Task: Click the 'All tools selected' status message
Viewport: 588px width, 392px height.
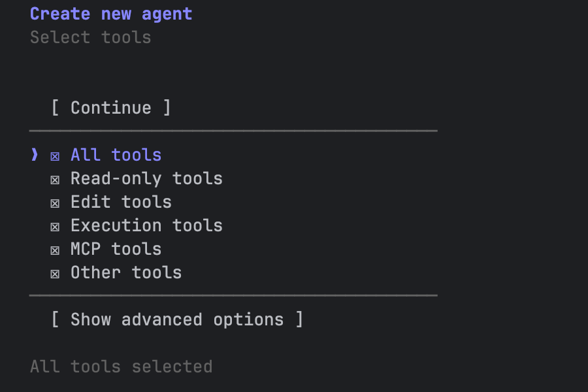Action: (x=121, y=367)
